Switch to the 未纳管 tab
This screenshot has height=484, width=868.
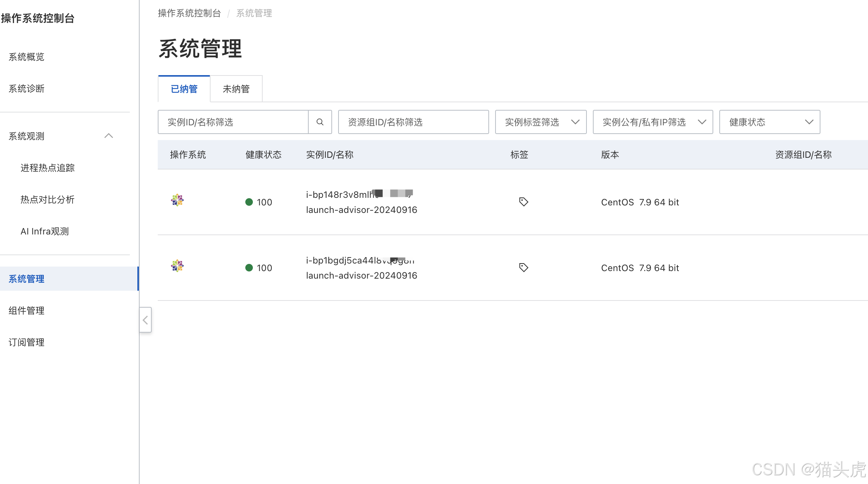pos(236,89)
